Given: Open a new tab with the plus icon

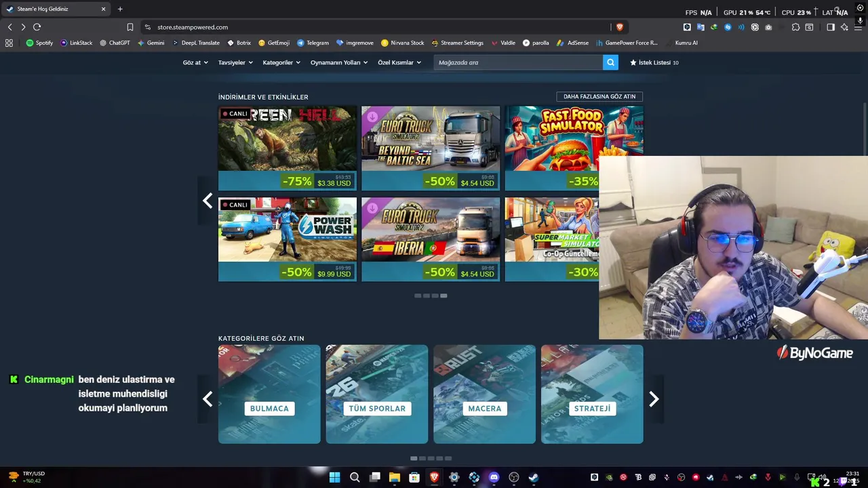Looking at the screenshot, I should [120, 9].
